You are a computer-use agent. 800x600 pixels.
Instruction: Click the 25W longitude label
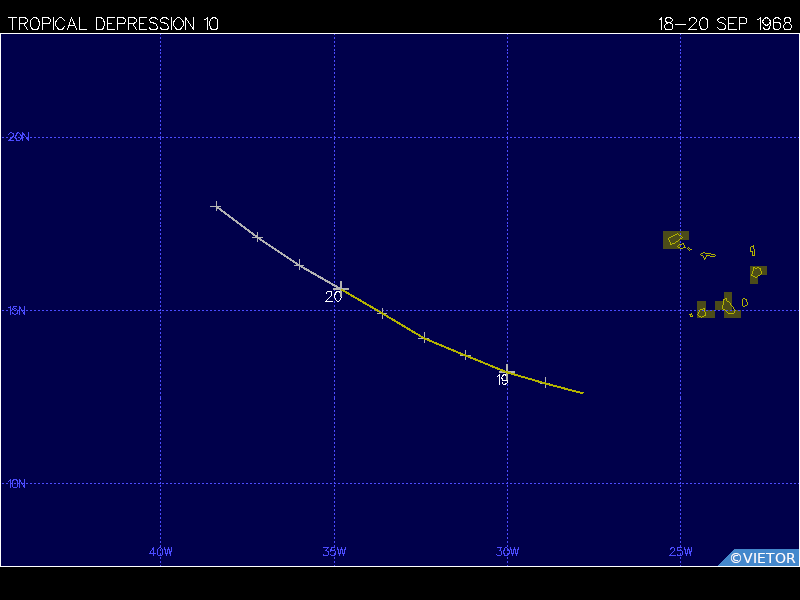(680, 551)
